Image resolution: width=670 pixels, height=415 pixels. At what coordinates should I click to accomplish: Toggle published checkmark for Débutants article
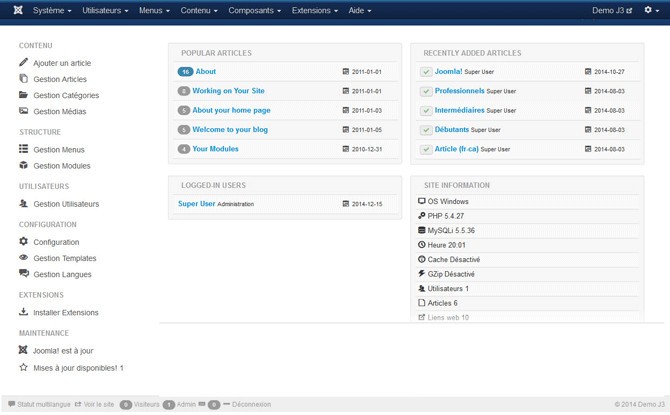426,130
